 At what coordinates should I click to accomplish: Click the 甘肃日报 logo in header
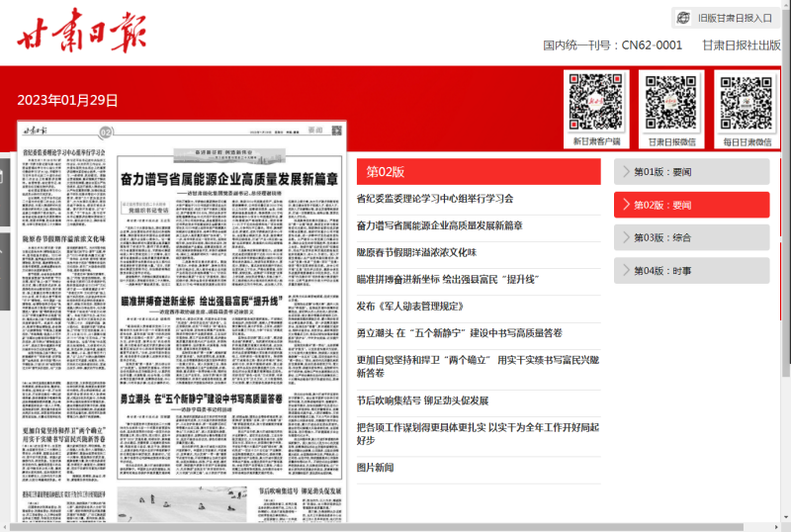pos(81,34)
